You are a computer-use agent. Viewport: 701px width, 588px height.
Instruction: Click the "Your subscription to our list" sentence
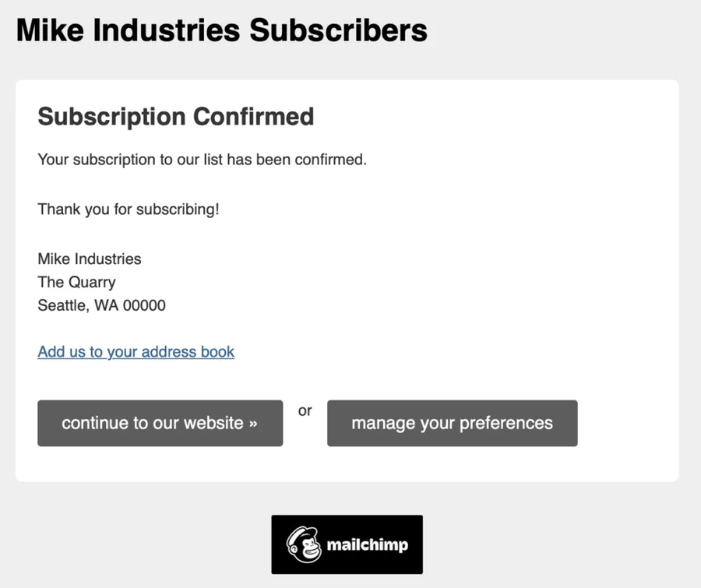(x=202, y=160)
